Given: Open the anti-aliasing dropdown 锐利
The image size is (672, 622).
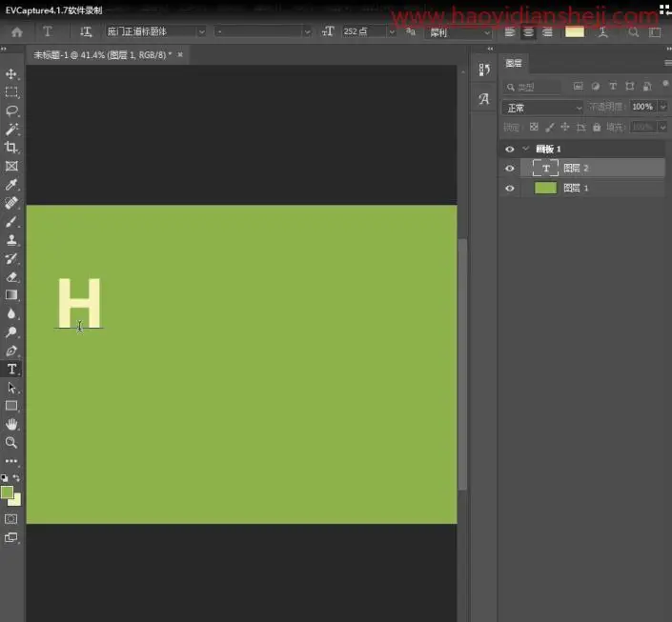Looking at the screenshot, I should coord(458,32).
